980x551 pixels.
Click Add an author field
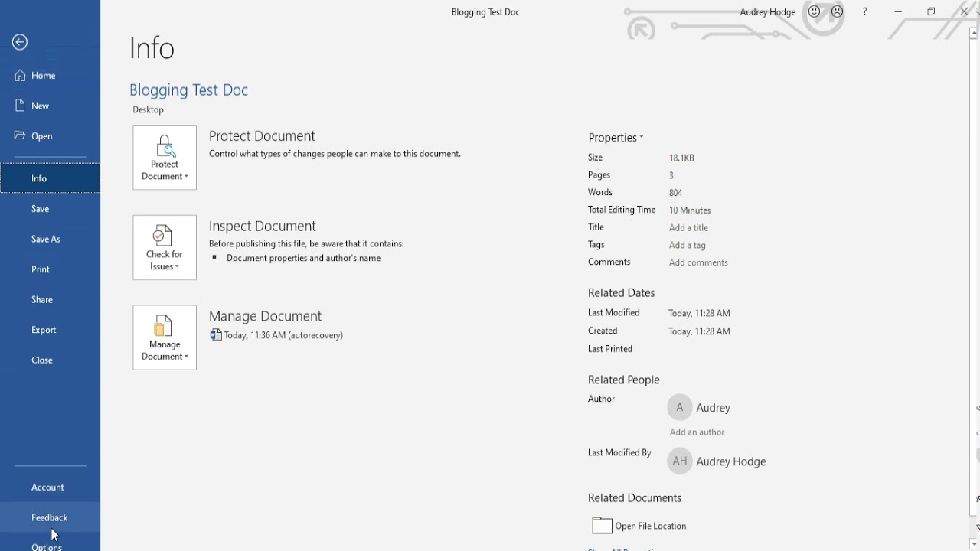697,432
